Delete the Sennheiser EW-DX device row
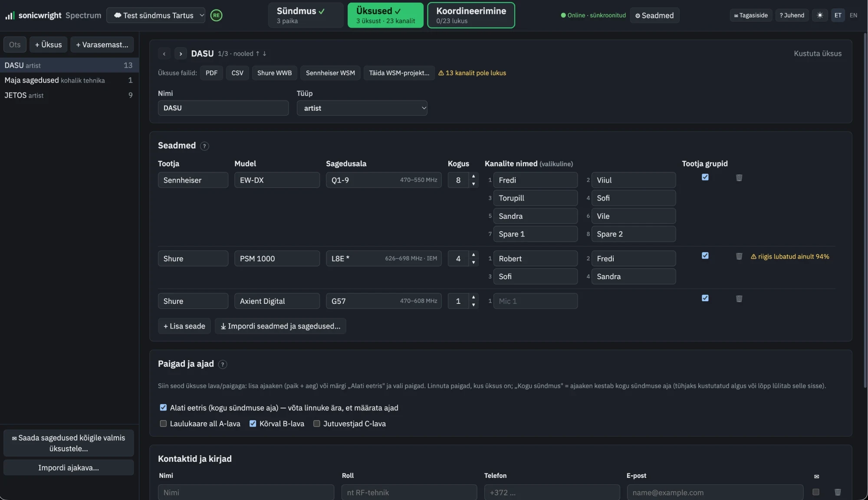Screen dimensions: 868x500 (739, 178)
